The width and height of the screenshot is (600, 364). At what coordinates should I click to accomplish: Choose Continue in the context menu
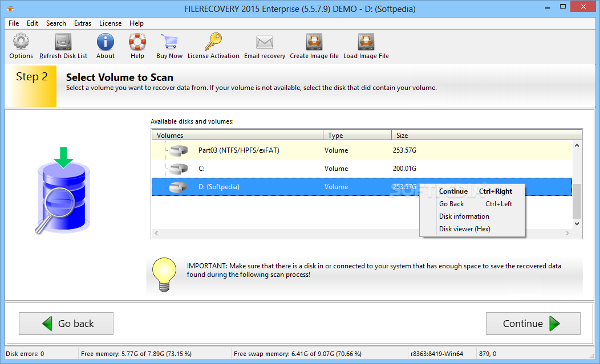472,191
